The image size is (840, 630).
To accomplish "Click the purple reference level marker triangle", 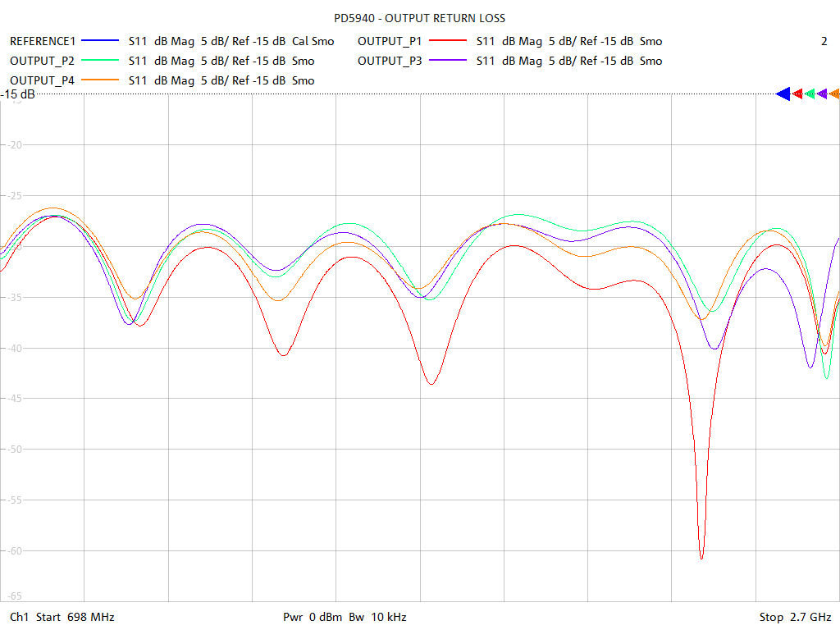I will point(823,94).
